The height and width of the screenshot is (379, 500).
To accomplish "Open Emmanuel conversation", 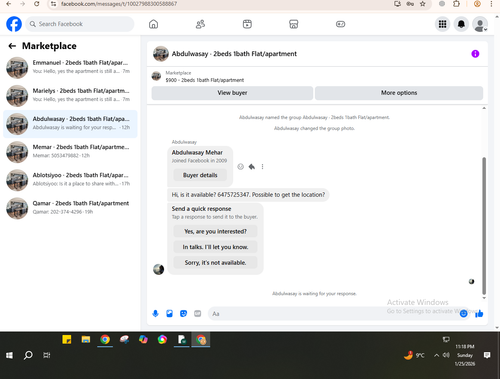I will (70, 67).
